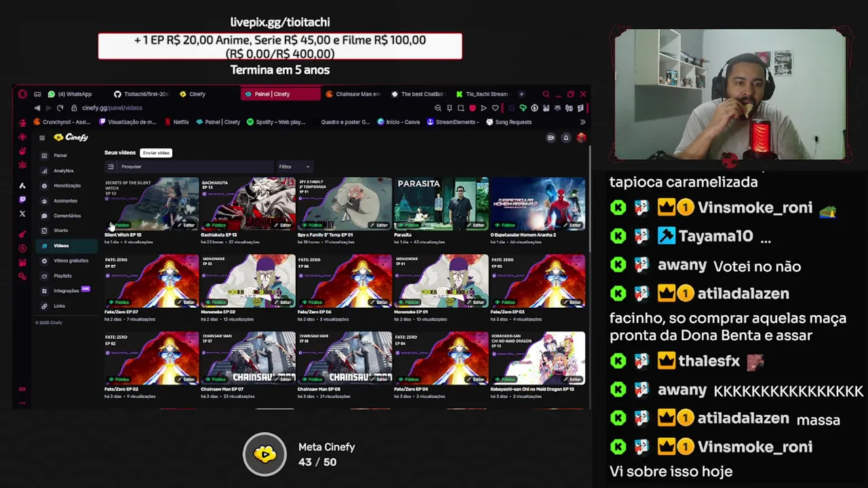This screenshot has height=488, width=868.
Task: Toggle Público visibility on Gachiakuta EP 13
Action: point(215,225)
